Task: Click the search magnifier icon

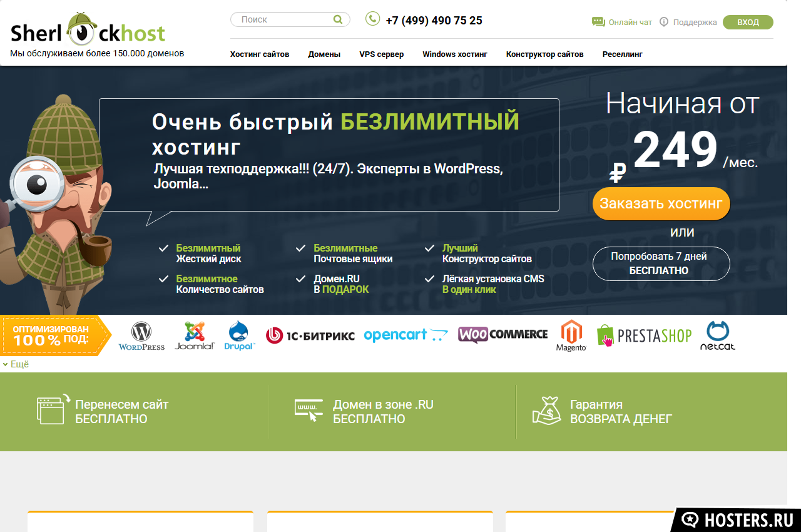Action: pos(338,19)
